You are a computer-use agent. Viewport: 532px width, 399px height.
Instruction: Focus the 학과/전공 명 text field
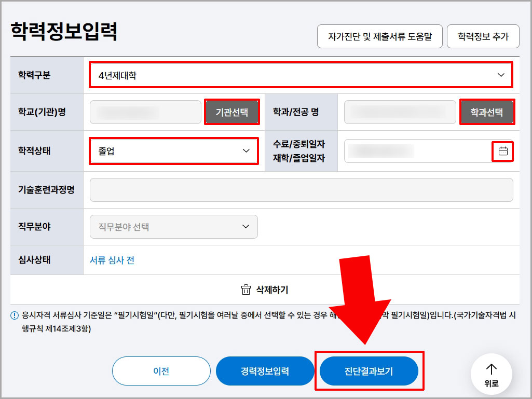click(400, 112)
